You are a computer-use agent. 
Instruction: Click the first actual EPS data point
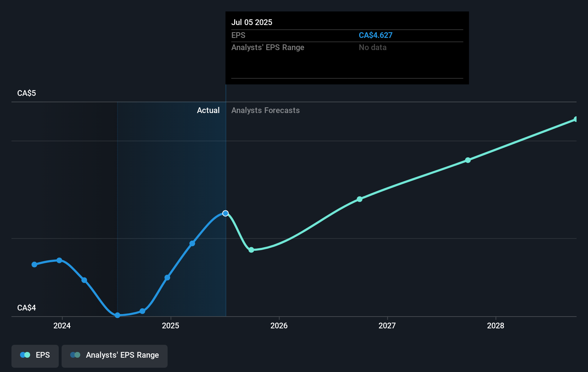[34, 265]
